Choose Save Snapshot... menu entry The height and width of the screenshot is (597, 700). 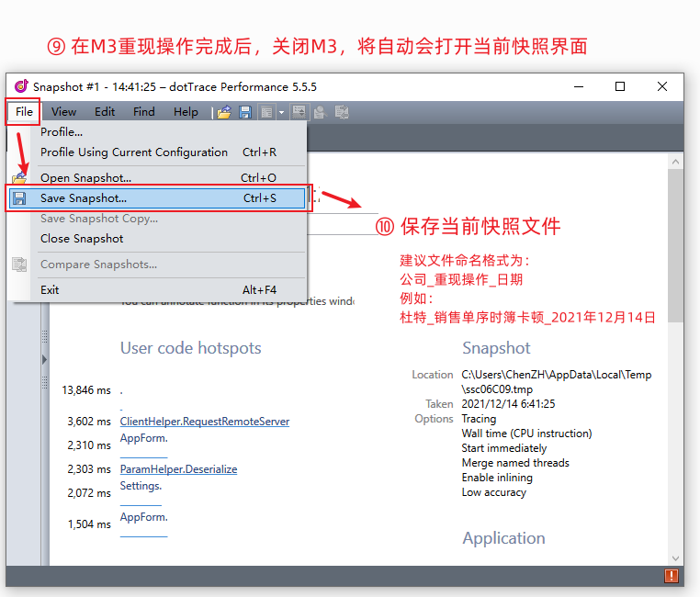pos(158,198)
